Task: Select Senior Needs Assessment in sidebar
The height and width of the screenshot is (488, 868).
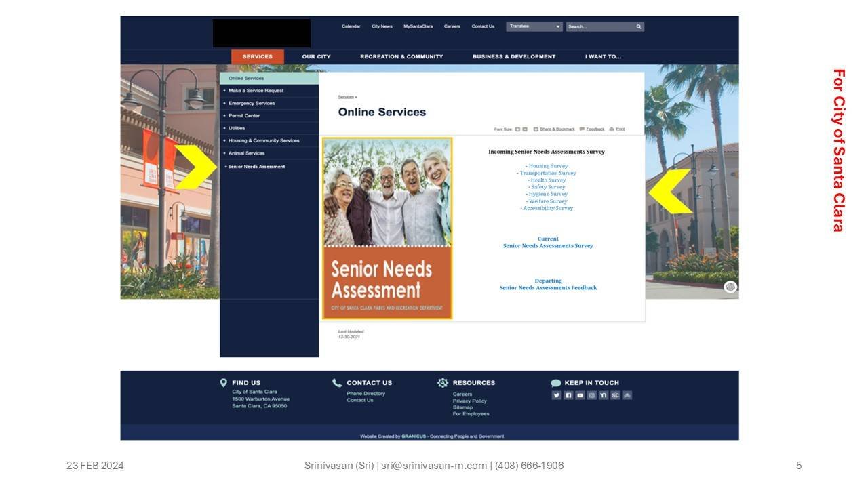Action: point(256,167)
